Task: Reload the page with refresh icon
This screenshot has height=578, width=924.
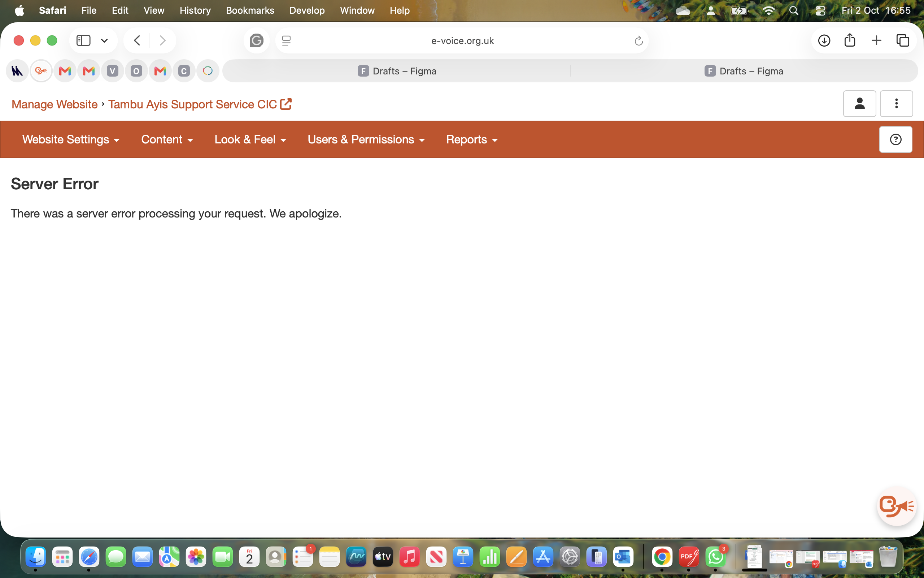Action: pyautogui.click(x=638, y=41)
